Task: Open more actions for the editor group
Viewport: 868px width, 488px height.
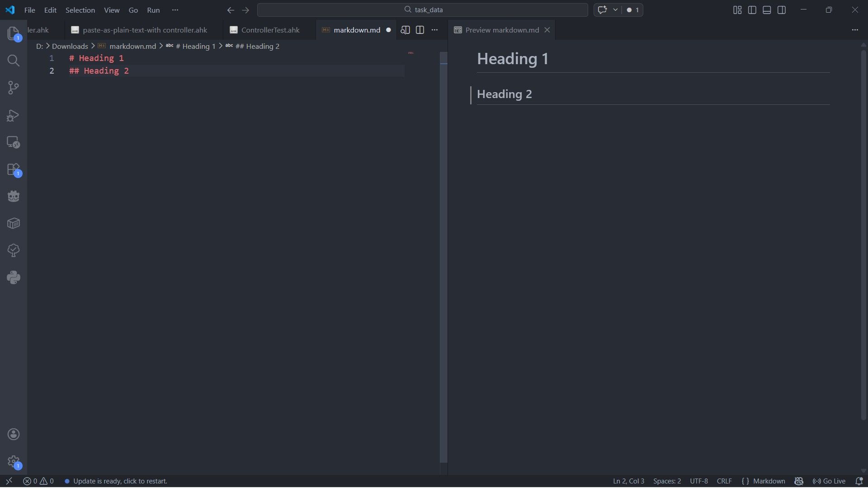Action: tap(434, 30)
